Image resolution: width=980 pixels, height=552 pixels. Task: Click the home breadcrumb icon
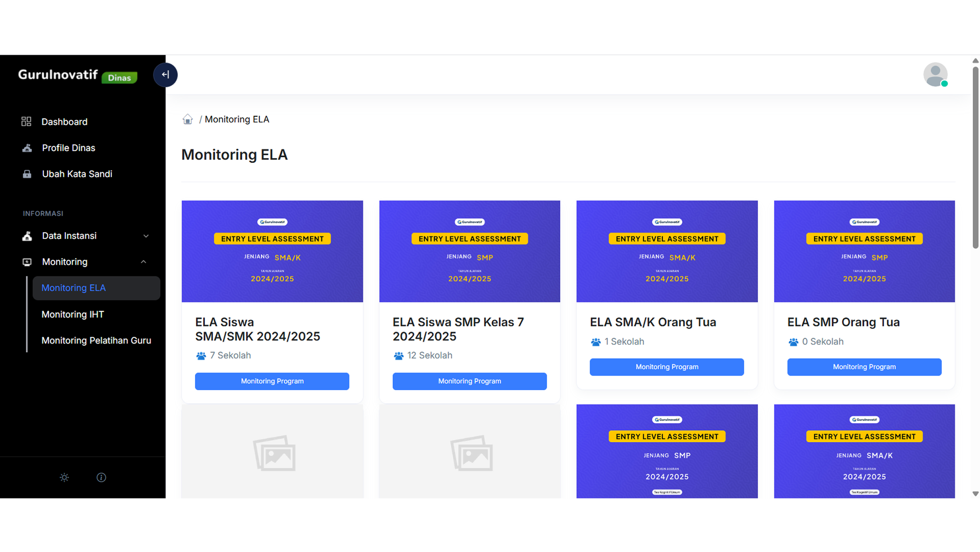[x=188, y=119]
